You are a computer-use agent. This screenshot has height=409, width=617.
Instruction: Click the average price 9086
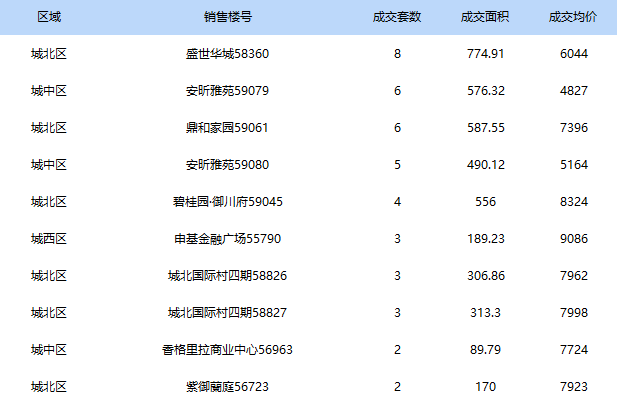click(574, 239)
